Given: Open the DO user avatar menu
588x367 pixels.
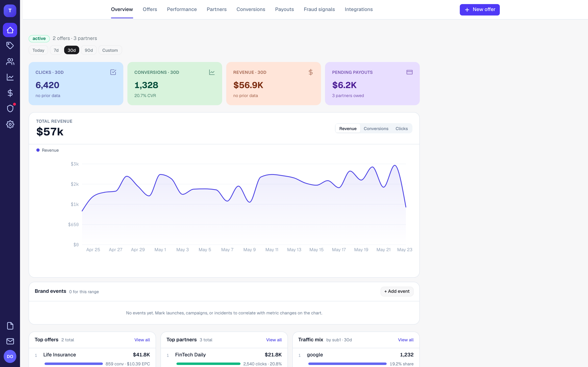Looking at the screenshot, I should 10,356.
